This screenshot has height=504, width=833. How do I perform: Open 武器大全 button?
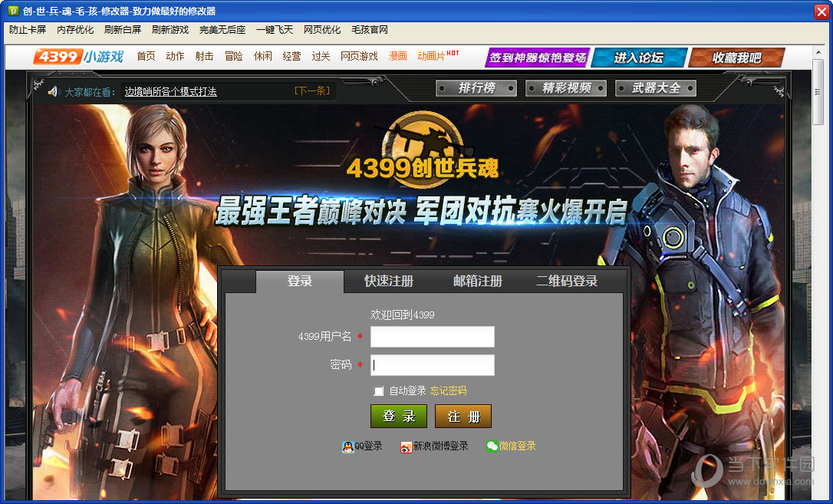[x=656, y=88]
